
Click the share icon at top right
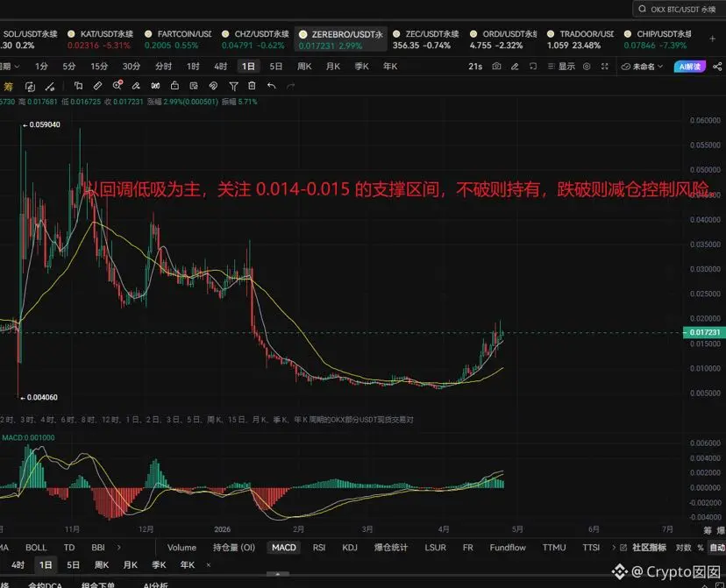(x=717, y=67)
